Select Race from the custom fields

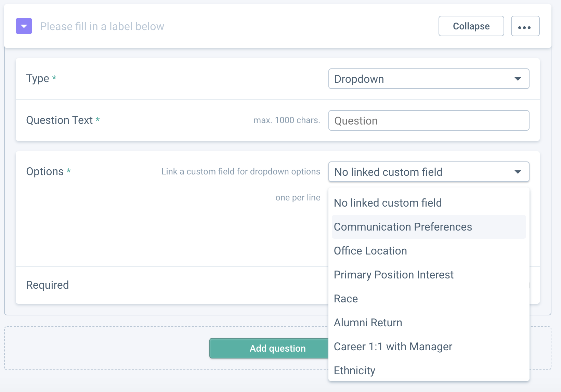pos(429,299)
